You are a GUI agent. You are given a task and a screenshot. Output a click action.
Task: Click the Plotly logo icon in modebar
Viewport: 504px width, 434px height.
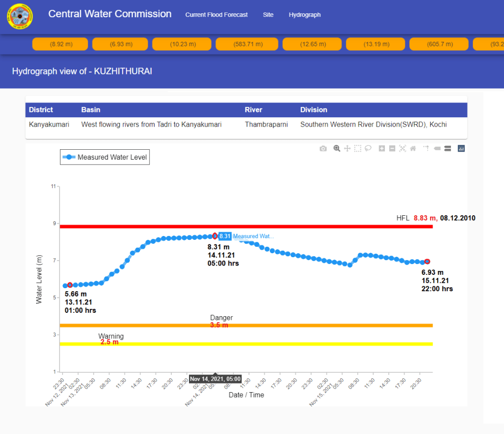click(461, 148)
